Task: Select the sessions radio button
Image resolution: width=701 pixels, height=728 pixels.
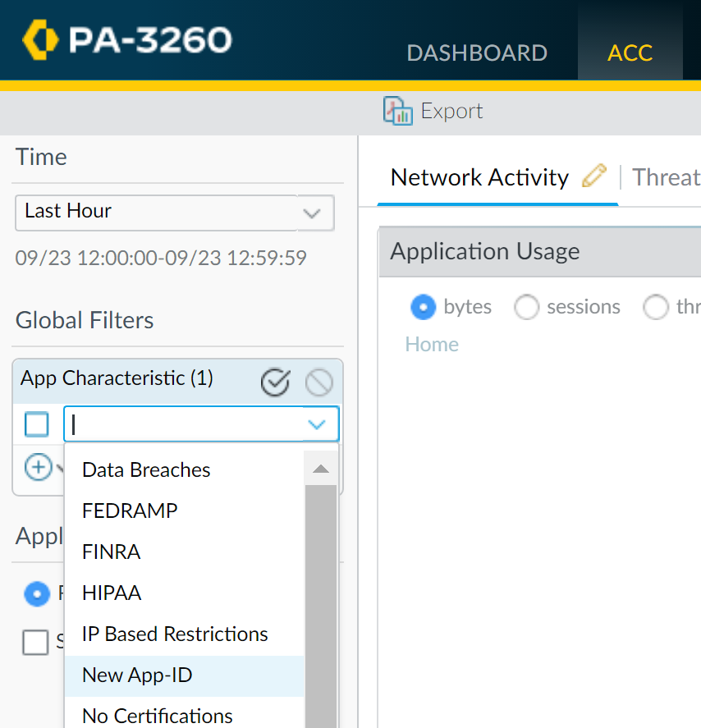Action: pyautogui.click(x=526, y=307)
